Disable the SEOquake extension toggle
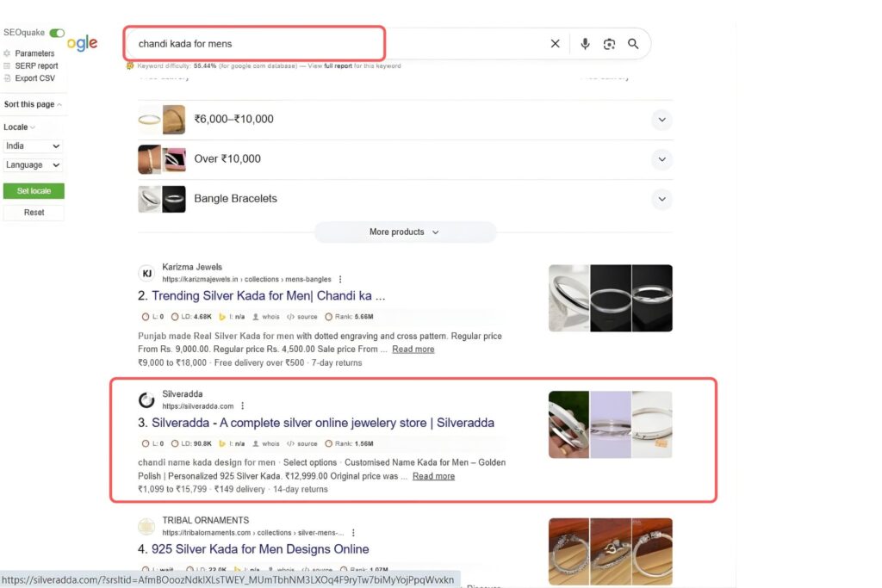 click(x=57, y=33)
